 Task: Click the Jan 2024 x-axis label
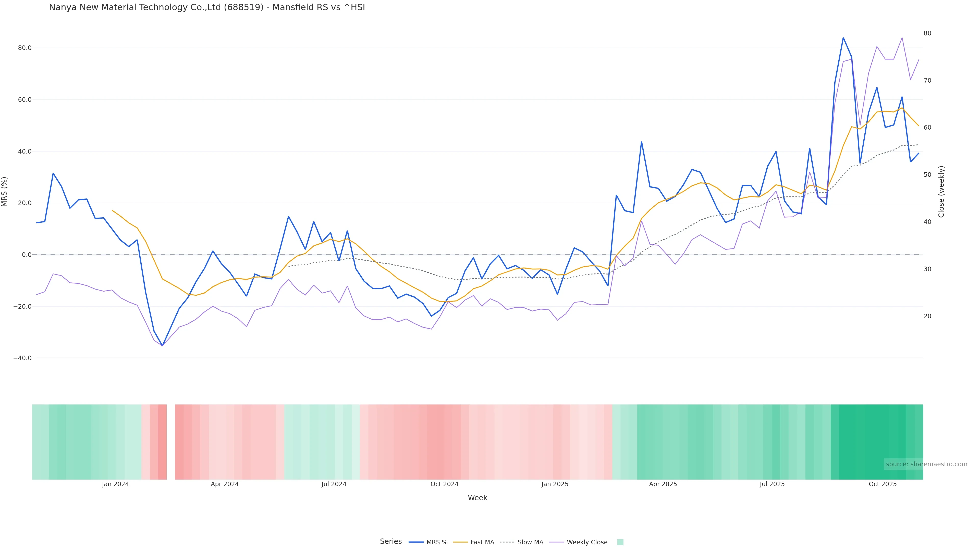pyautogui.click(x=115, y=484)
